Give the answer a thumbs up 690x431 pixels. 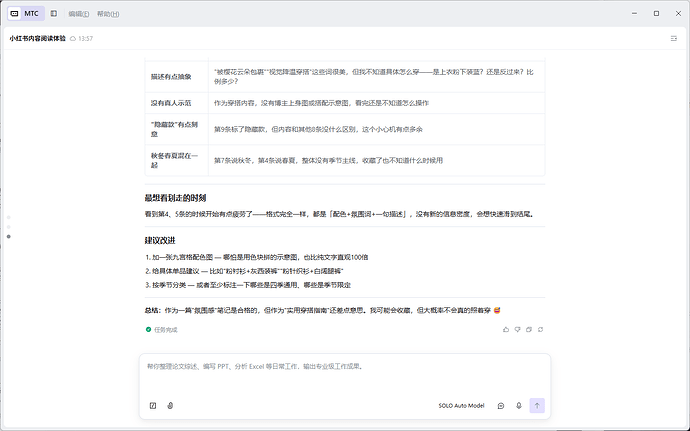pos(506,329)
